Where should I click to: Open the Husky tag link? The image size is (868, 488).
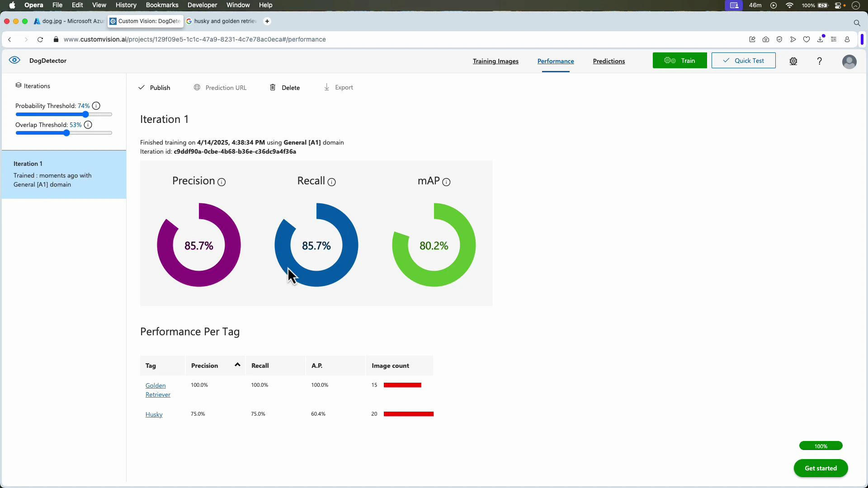[154, 414]
